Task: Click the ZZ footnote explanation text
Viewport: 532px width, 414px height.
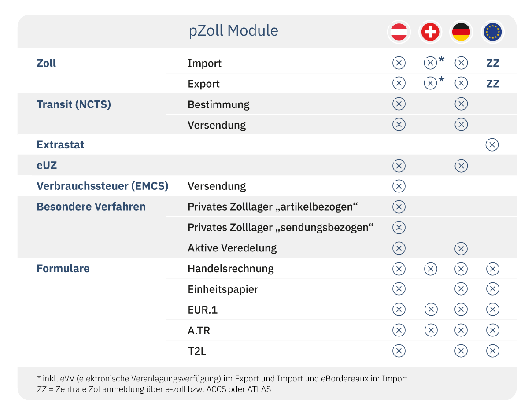Action: (x=154, y=389)
